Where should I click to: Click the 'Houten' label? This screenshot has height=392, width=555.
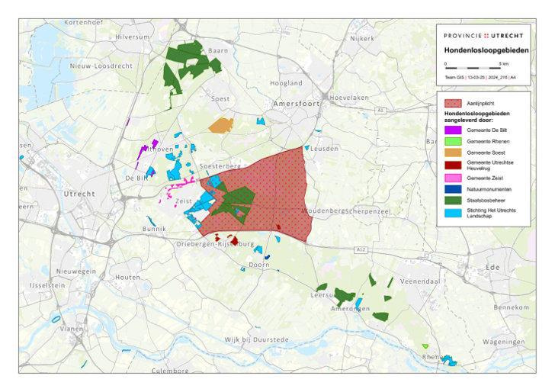coord(128,278)
